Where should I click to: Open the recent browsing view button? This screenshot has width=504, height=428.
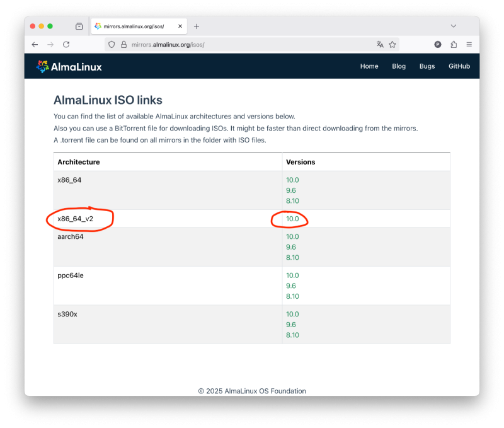(x=79, y=26)
